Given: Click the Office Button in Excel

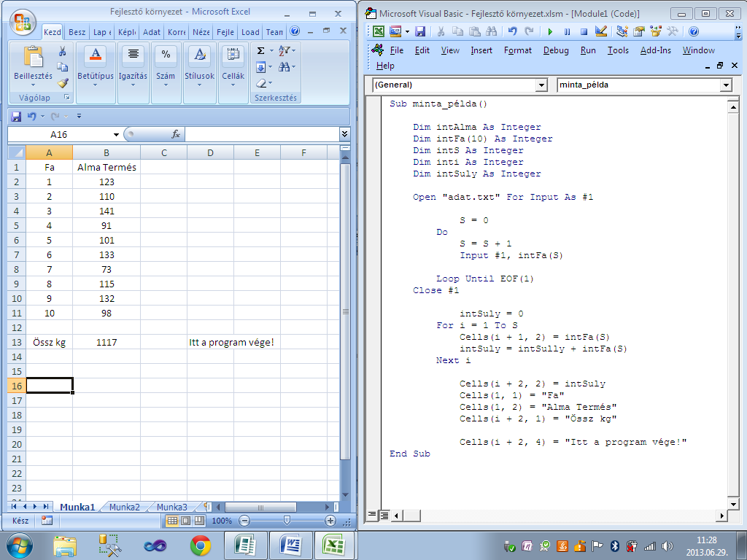Looking at the screenshot, I should click(23, 23).
